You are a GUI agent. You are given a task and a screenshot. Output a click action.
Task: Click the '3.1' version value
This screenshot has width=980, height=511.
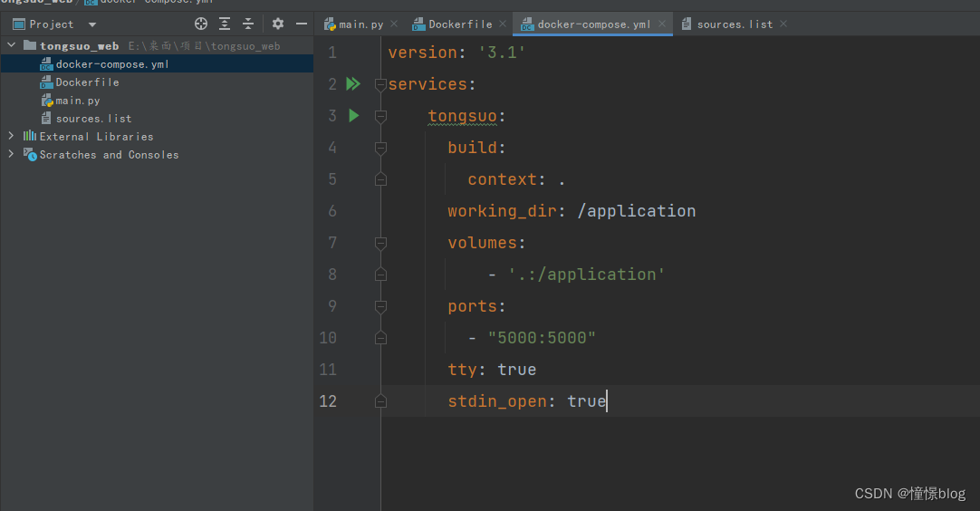502,53
